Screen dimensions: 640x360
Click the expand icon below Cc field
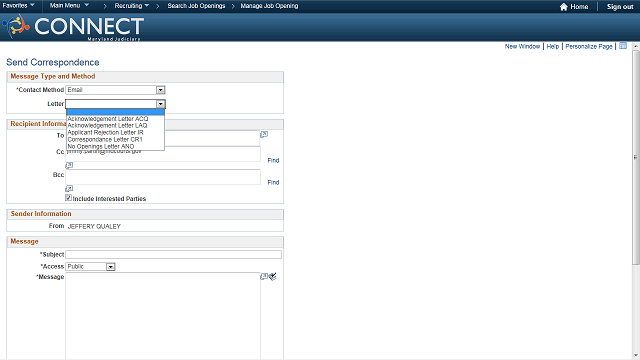69,165
